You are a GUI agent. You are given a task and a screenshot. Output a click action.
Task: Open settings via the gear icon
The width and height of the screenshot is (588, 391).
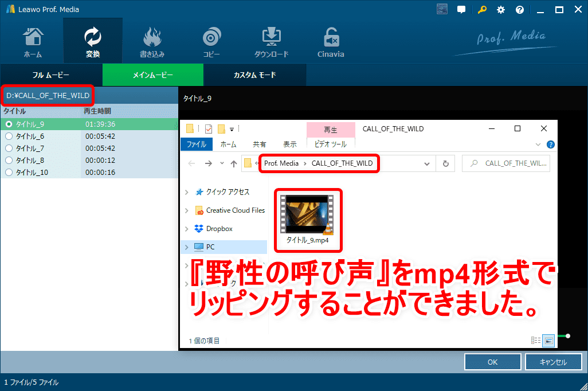click(x=501, y=10)
